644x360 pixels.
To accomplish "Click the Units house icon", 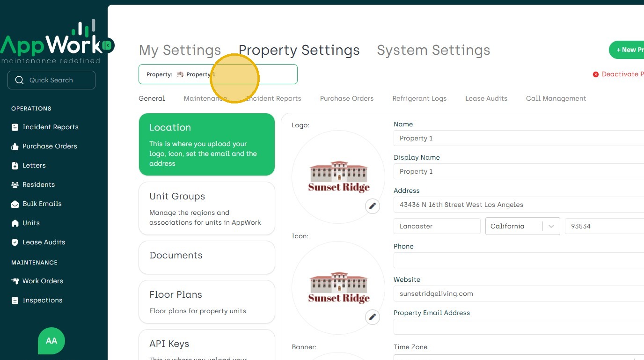I will [x=15, y=223].
